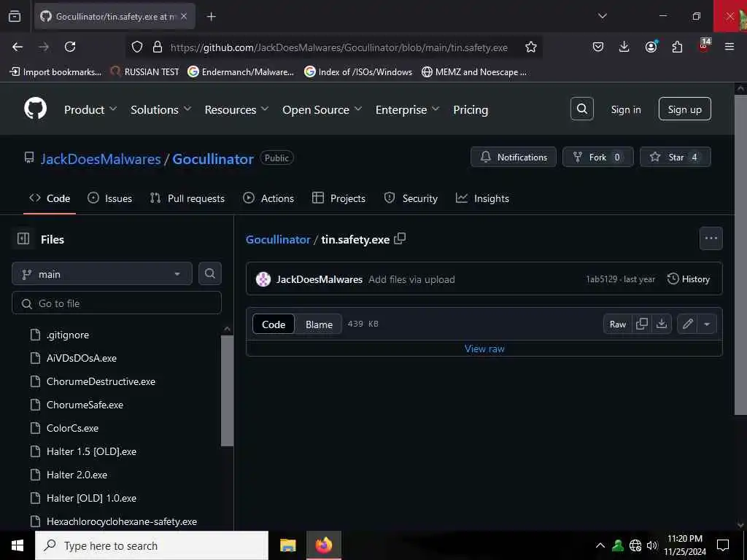Click the extension badge icon showing 14

[704, 46]
